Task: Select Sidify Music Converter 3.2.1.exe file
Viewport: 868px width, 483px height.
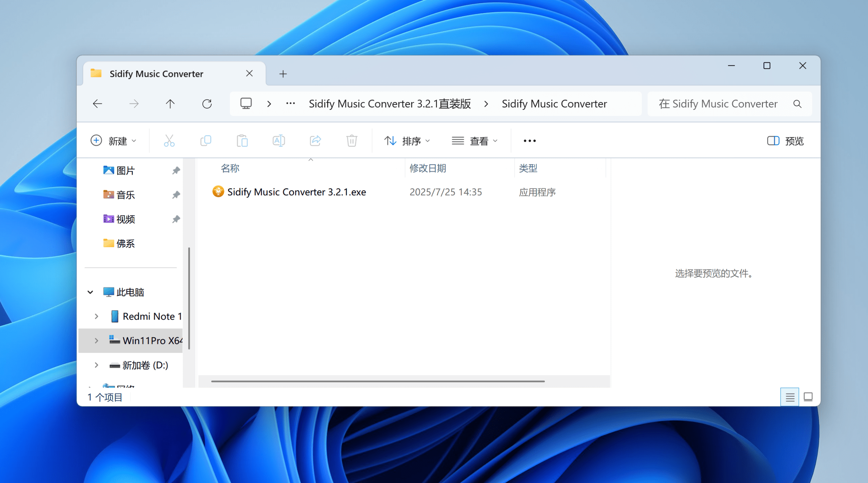Action: click(x=296, y=192)
